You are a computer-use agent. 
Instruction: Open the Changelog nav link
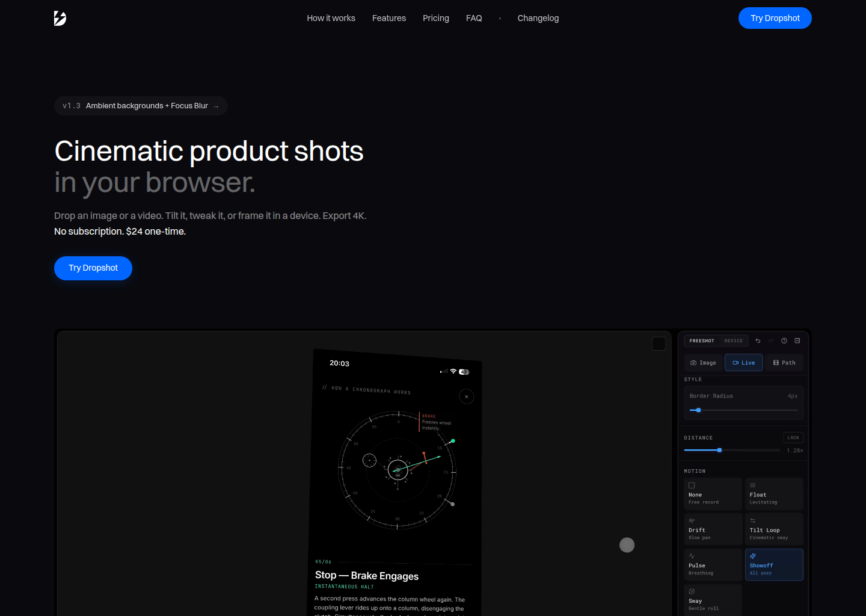pyautogui.click(x=538, y=18)
